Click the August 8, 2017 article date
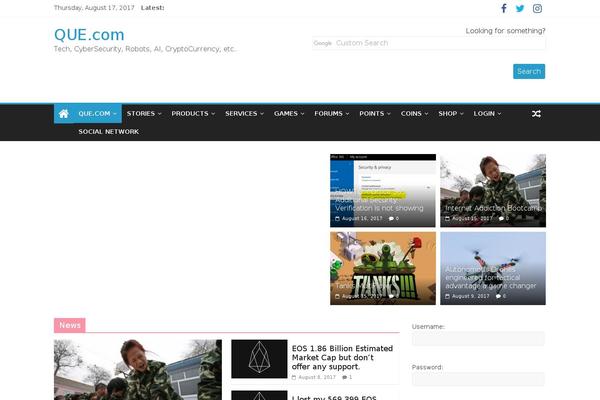600x400 pixels. (x=317, y=377)
